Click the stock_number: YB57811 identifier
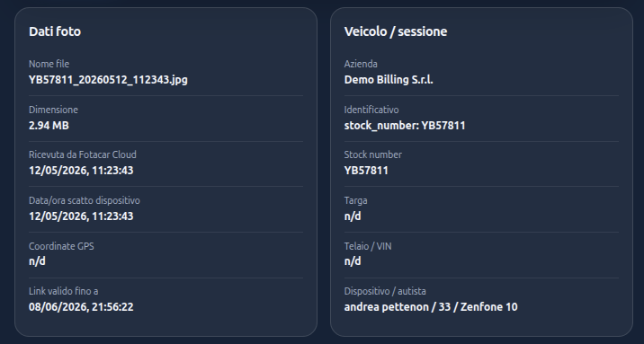The image size is (644, 344). tap(405, 126)
